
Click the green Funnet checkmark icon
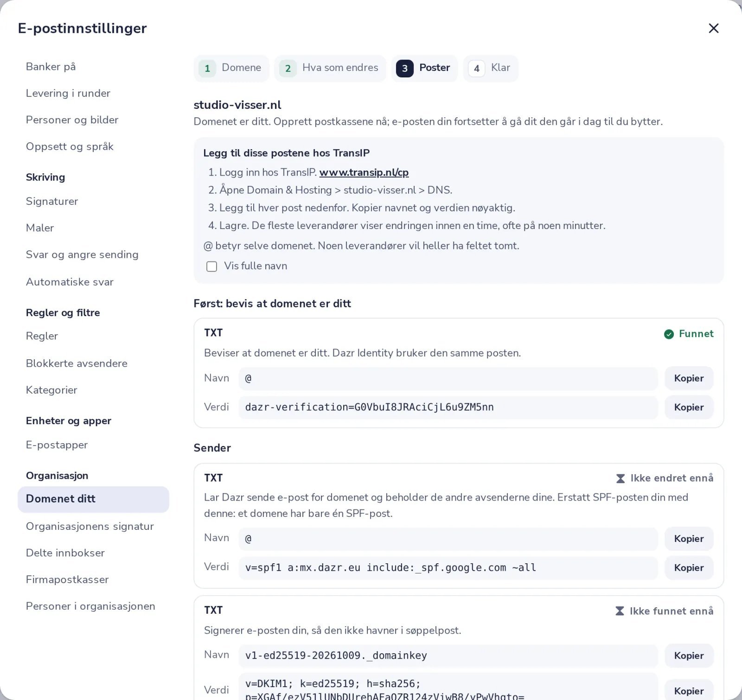669,334
